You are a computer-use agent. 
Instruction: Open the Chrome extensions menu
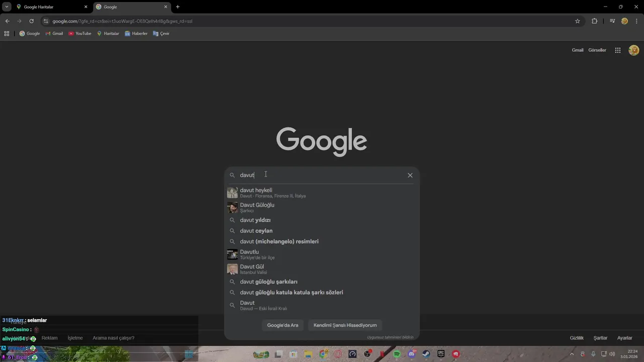594,21
